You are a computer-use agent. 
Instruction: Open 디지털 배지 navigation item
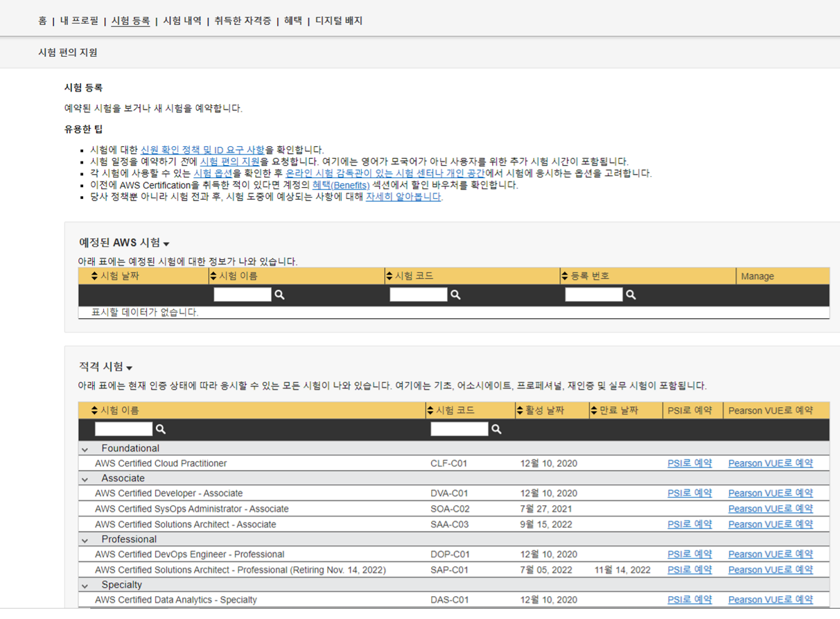coord(339,21)
